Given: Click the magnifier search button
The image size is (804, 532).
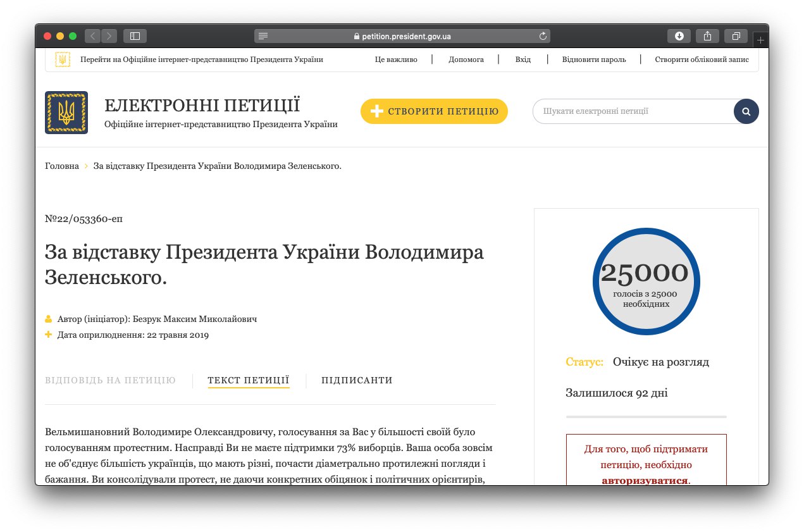Looking at the screenshot, I should [746, 111].
